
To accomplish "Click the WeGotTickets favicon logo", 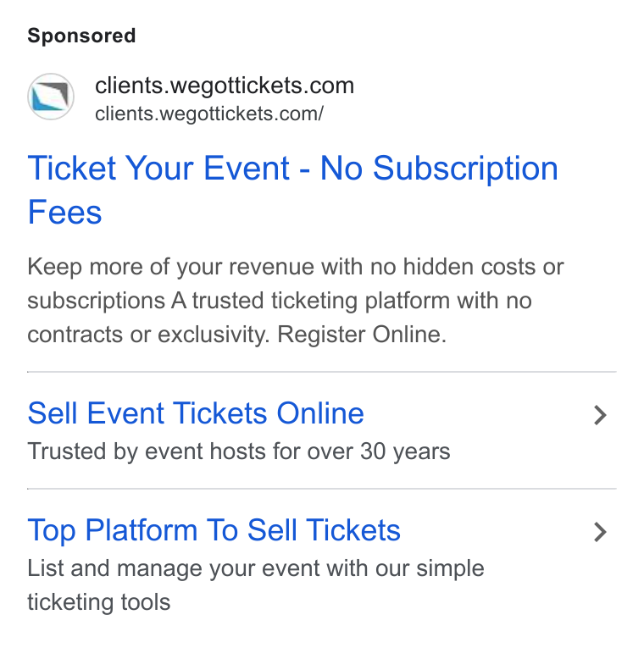I will point(51,97).
